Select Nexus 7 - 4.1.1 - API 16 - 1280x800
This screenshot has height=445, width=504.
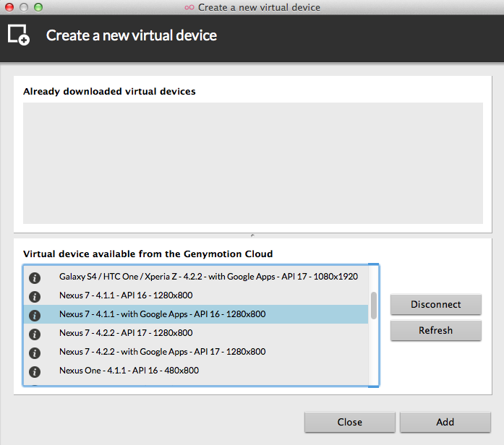coord(196,295)
